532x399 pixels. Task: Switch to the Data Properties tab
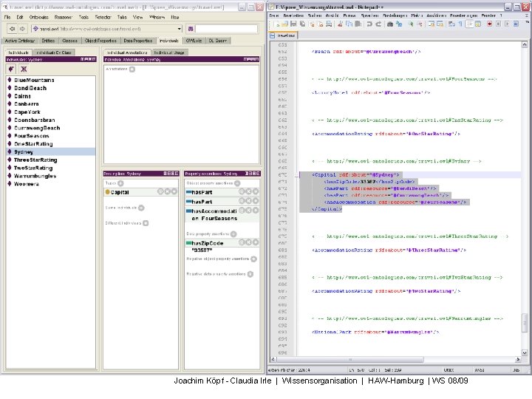click(137, 41)
